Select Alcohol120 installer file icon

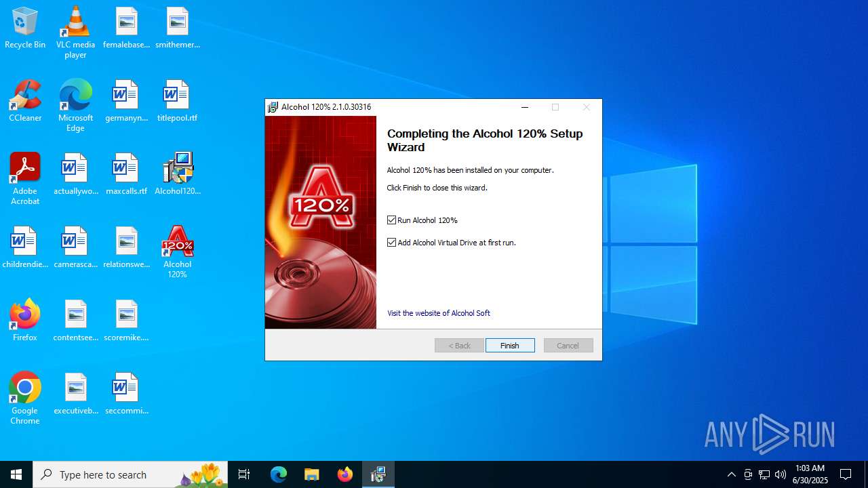coord(177,174)
